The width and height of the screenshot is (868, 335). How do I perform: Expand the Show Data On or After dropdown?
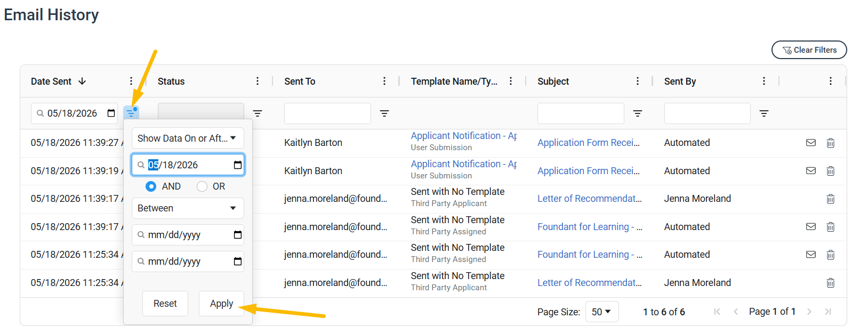point(188,138)
